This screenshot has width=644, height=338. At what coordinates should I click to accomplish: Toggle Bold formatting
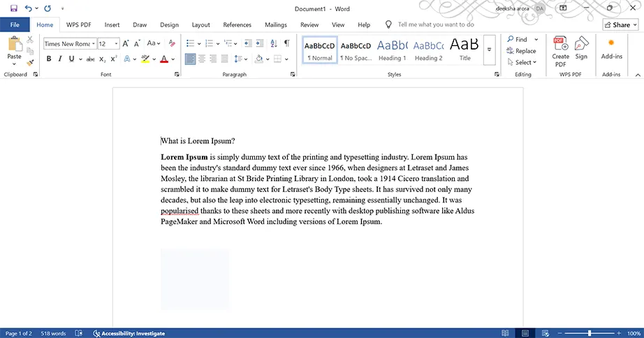pos(49,59)
